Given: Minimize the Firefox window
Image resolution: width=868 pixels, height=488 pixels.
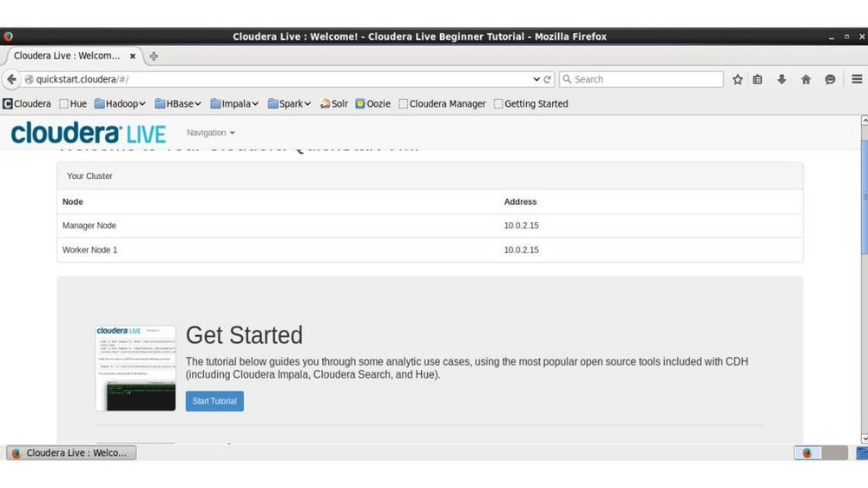Looking at the screenshot, I should [x=831, y=37].
